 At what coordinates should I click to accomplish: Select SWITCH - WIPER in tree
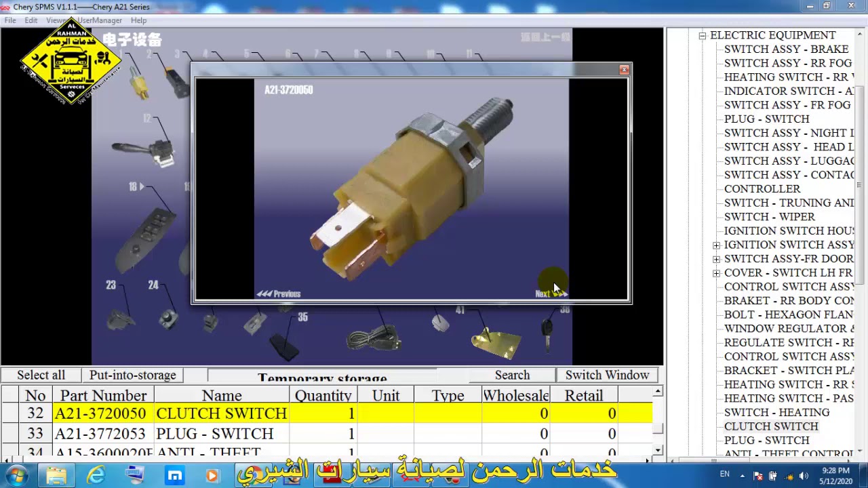tap(770, 217)
